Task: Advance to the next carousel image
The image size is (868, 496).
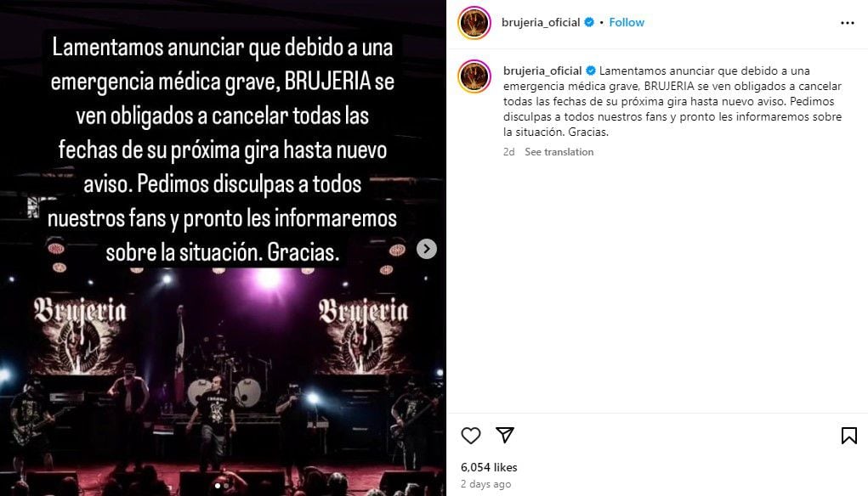Action: [426, 249]
